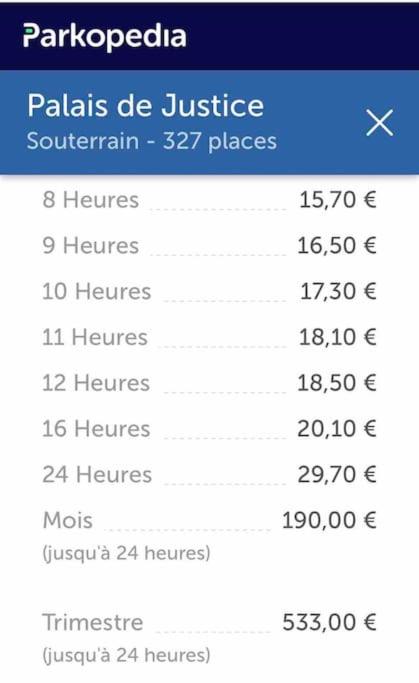Select the 12 Heures price row

(x=210, y=383)
